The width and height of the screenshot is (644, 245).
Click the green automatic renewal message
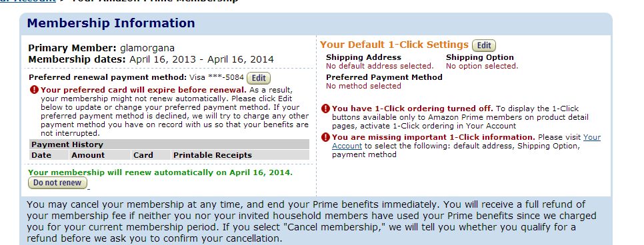(x=160, y=173)
